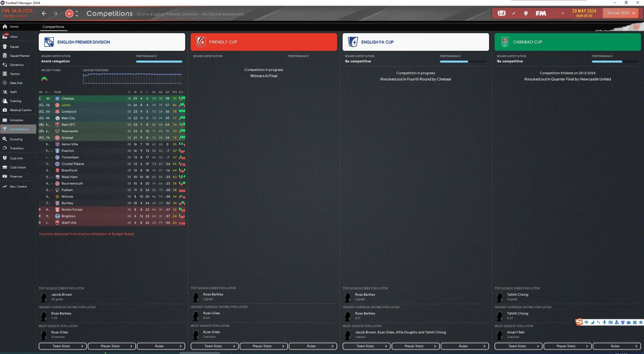Continue via the 20 May 2024 date
644x354 pixels.
tap(584, 13)
